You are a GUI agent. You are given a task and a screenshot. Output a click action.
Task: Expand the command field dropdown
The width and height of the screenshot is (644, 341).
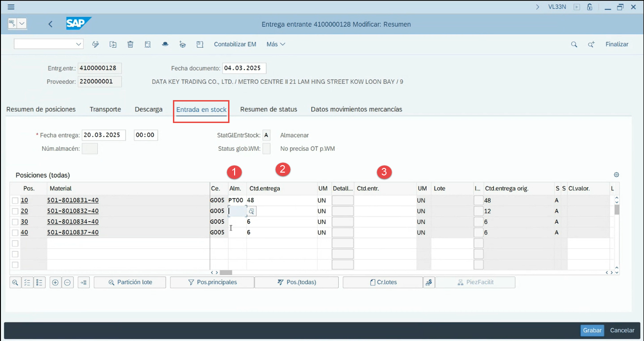pos(79,44)
